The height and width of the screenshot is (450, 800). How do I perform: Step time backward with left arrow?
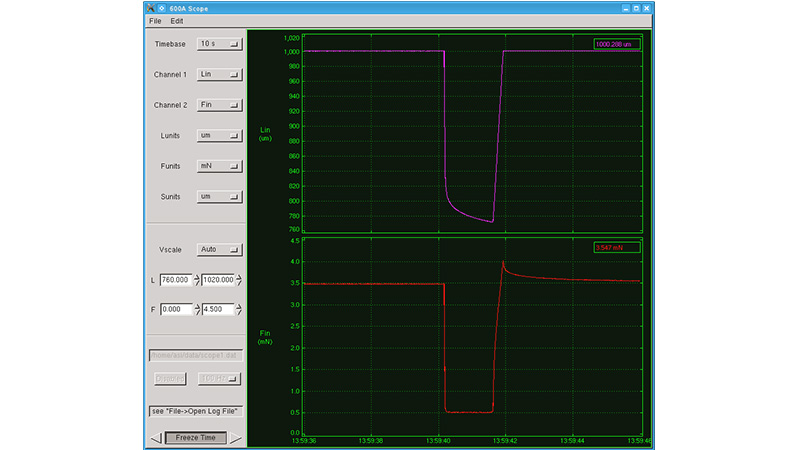(156, 438)
